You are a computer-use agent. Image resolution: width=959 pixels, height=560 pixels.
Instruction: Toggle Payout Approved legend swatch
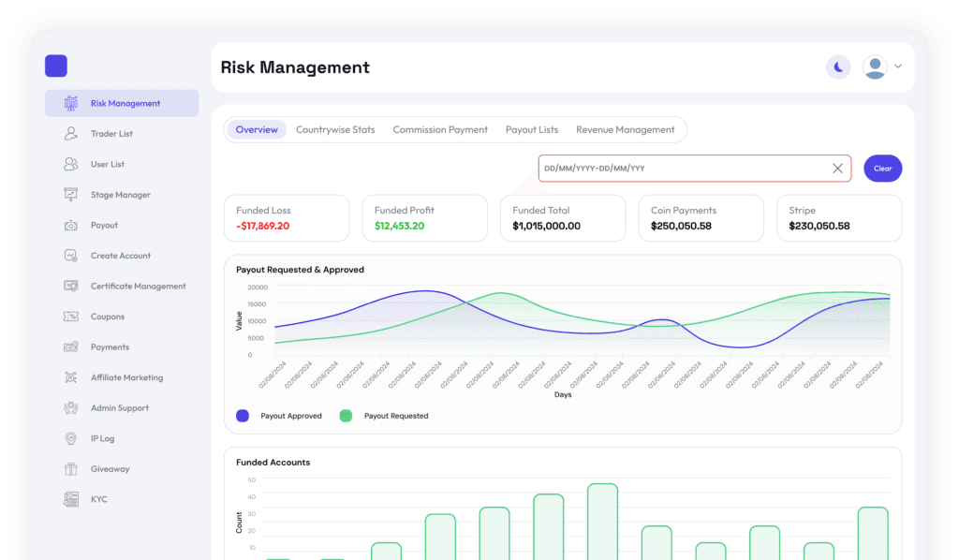[243, 416]
